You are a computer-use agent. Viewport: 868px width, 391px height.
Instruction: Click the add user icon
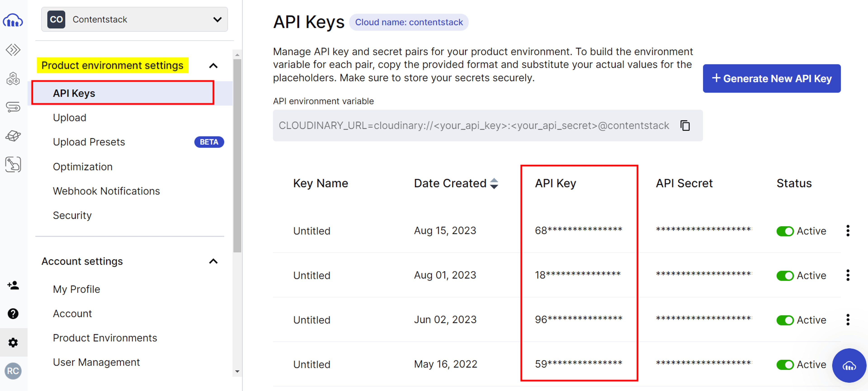(13, 285)
